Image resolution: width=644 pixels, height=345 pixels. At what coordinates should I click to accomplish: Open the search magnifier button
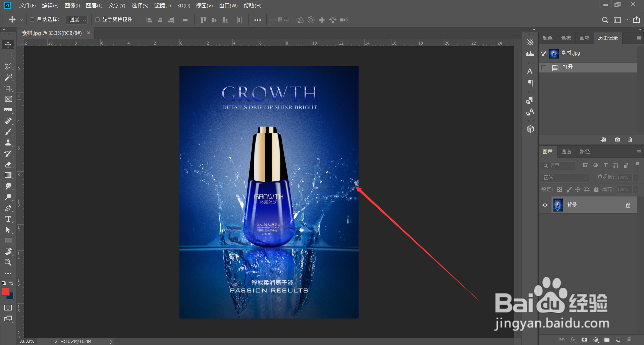point(605,20)
